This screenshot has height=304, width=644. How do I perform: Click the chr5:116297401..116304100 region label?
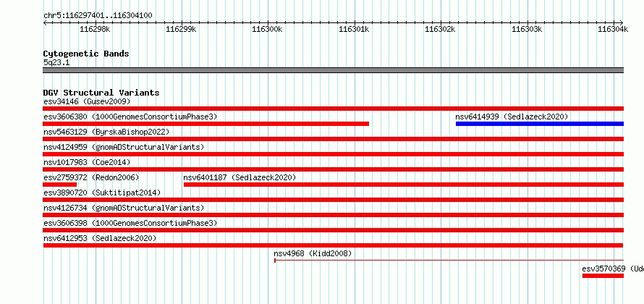click(98, 16)
